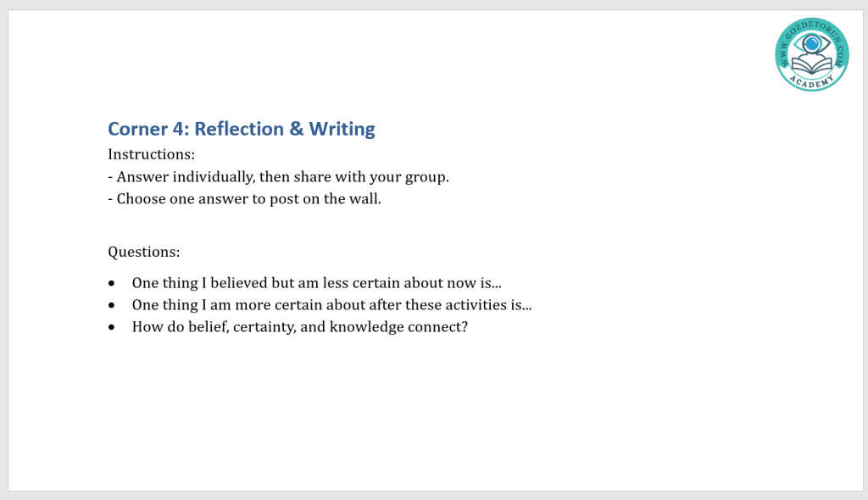Click the WWW.GOZDETORUN.COM text on the logo ring
This screenshot has width=868, height=500.
pos(785,47)
